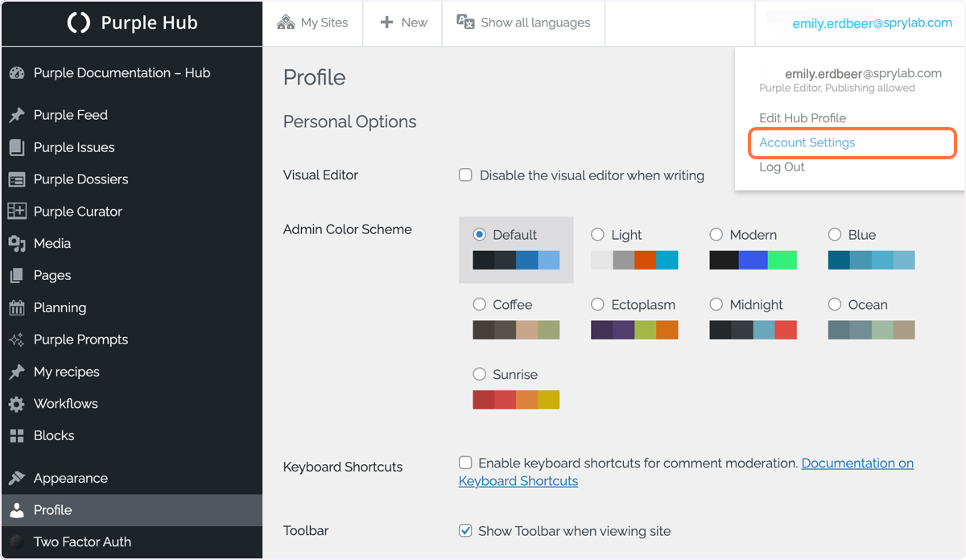966x560 pixels.
Task: Click the pin icon next to Purple Feed
Action: [x=17, y=115]
